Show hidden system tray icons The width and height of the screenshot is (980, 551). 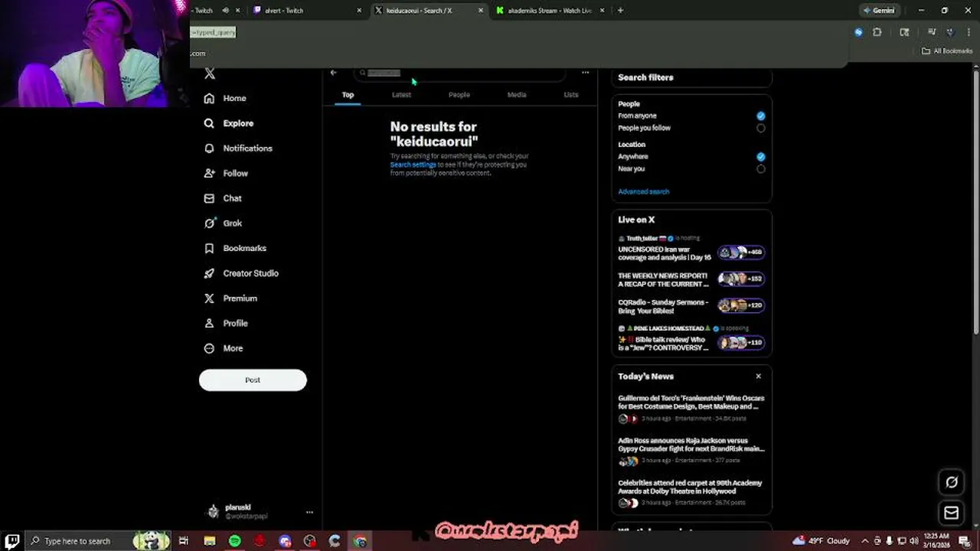[864, 541]
